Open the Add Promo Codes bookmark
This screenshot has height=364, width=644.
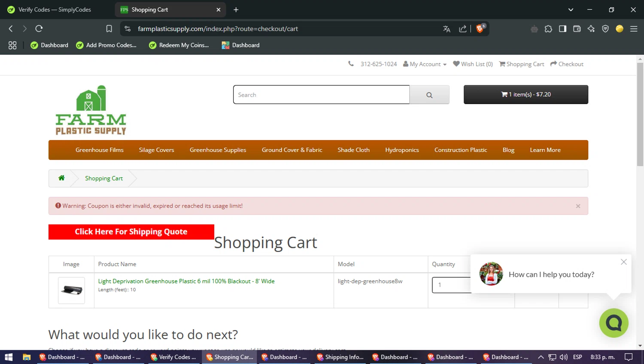(106, 45)
